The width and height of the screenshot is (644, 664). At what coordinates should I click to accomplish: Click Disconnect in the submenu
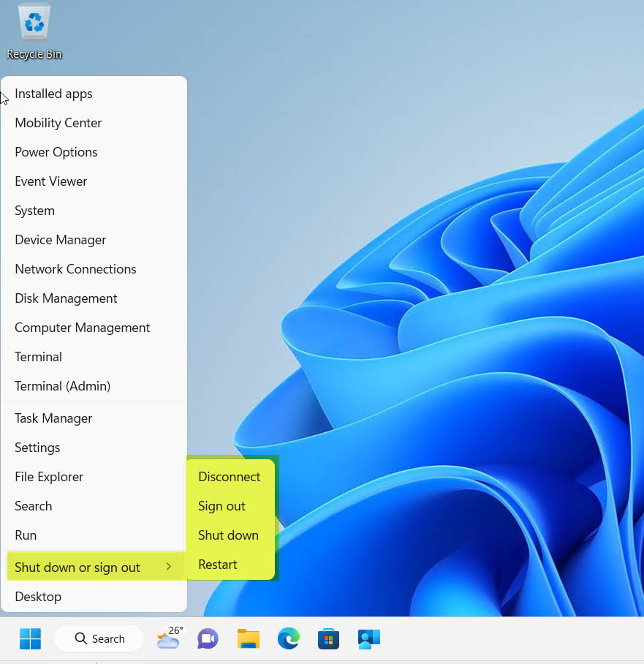229,476
